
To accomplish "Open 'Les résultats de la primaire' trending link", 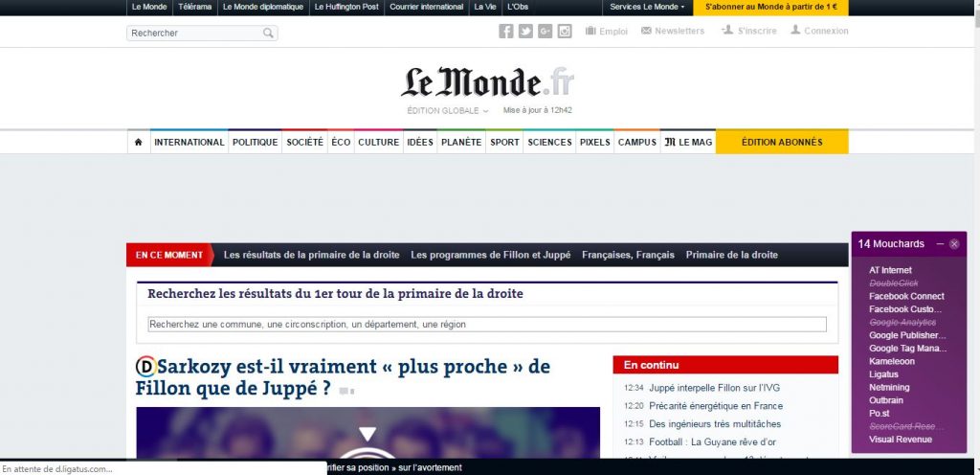I will pyautogui.click(x=311, y=255).
